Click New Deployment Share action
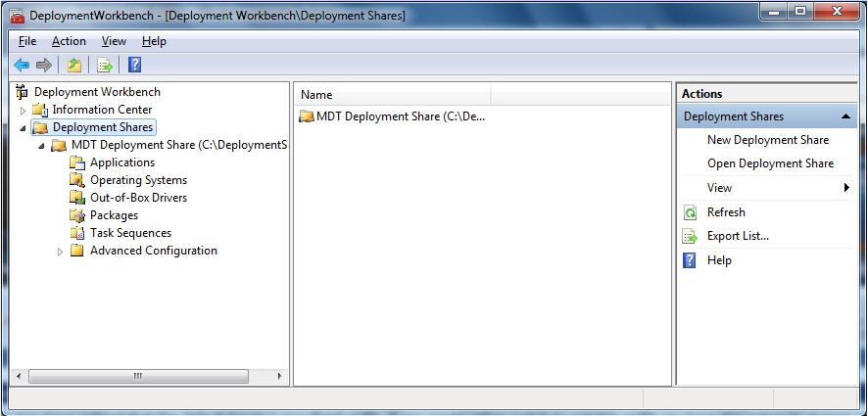The image size is (868, 416). [x=768, y=140]
